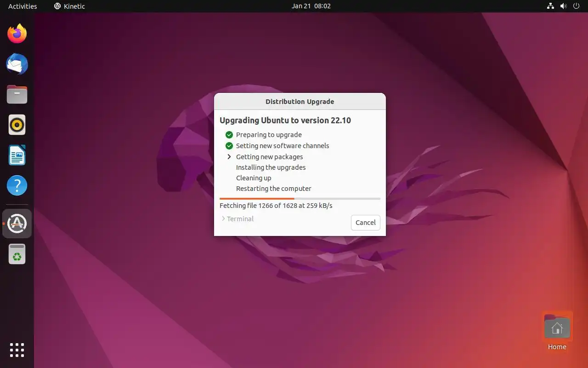Click 'Cleaning up' step text

pyautogui.click(x=254, y=178)
